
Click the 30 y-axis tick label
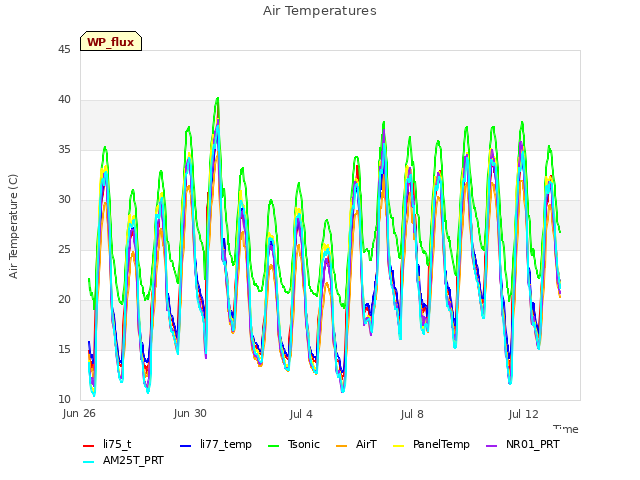pyautogui.click(x=64, y=200)
